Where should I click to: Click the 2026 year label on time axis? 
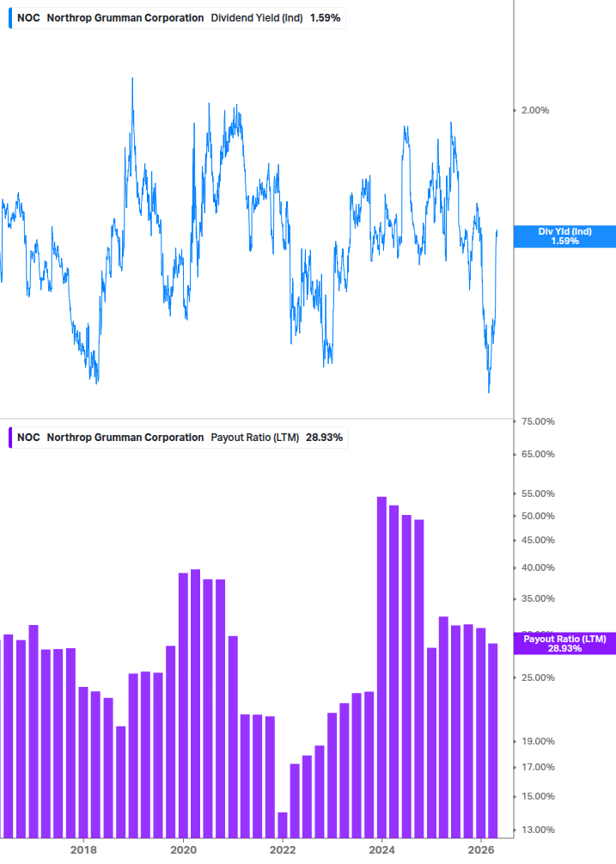[480, 850]
